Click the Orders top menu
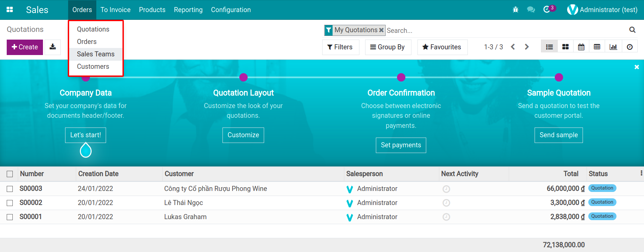Viewport: 644px width, 252px height. (82, 10)
